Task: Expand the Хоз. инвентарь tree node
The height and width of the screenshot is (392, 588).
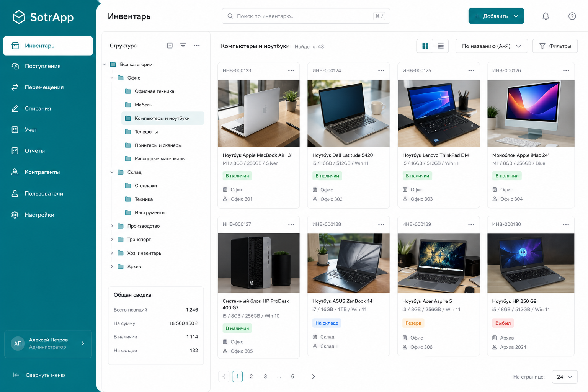Action: [x=112, y=253]
